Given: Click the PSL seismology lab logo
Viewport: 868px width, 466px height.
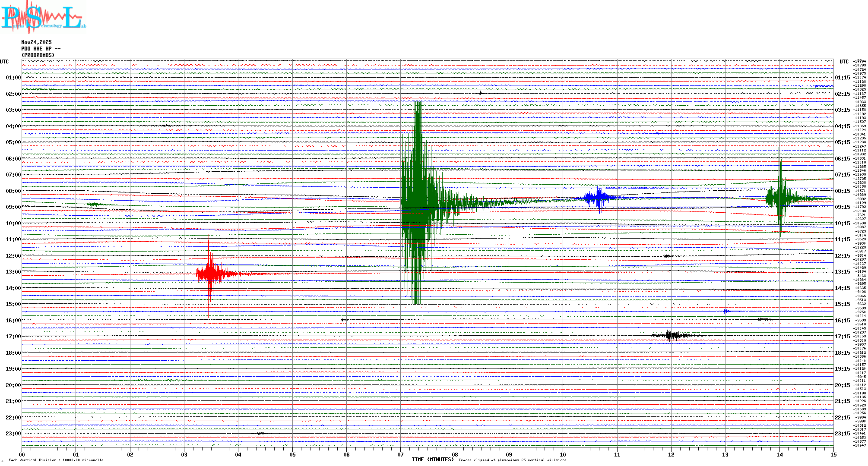Looking at the screenshot, I should (43, 16).
